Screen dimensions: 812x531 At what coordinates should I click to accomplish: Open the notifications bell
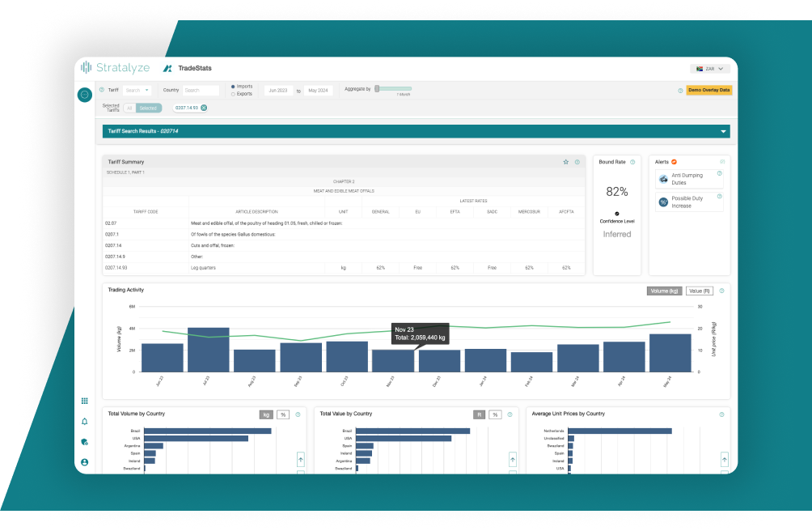84,422
